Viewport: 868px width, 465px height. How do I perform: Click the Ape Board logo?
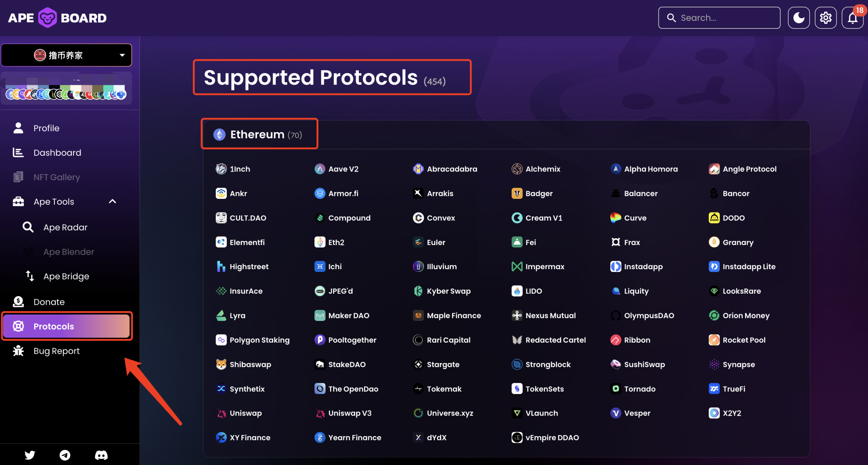pos(57,18)
